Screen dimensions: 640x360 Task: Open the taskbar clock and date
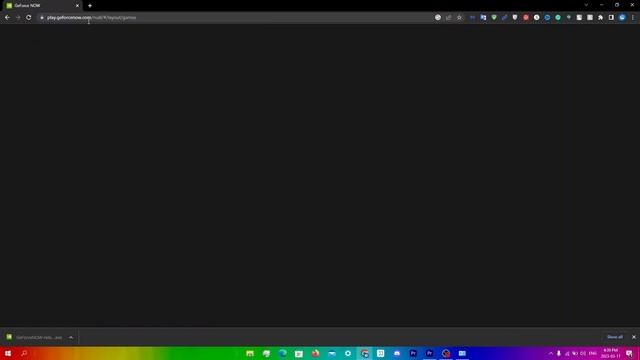tap(611, 353)
